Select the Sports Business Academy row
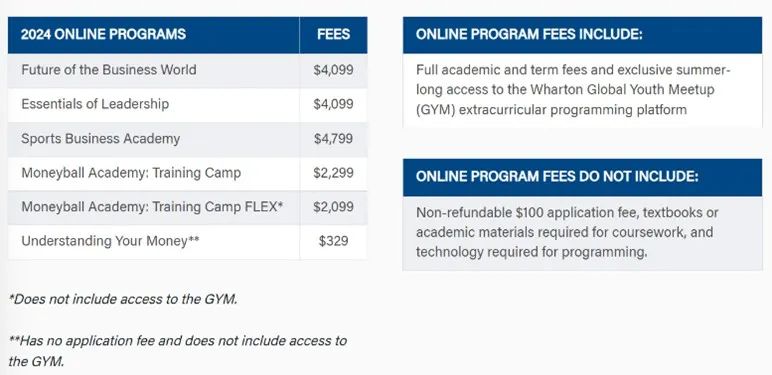Viewport: 772px width, 375px height. (x=187, y=139)
